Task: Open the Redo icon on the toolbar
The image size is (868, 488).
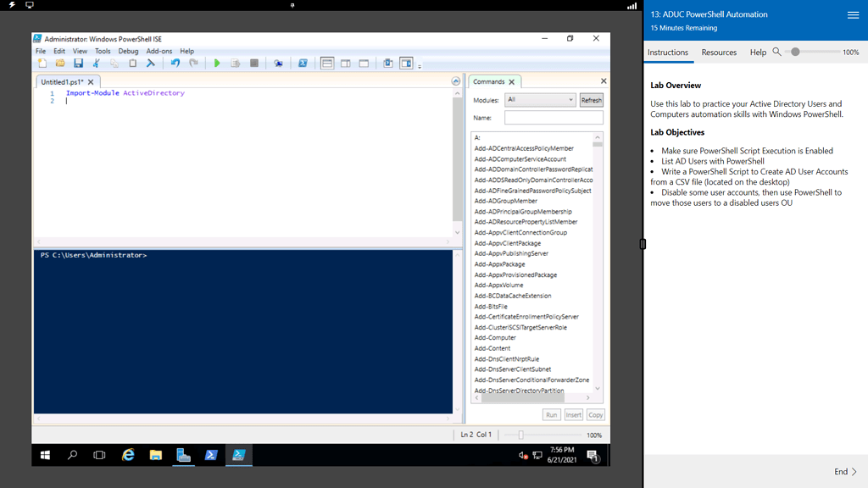Action: point(194,63)
